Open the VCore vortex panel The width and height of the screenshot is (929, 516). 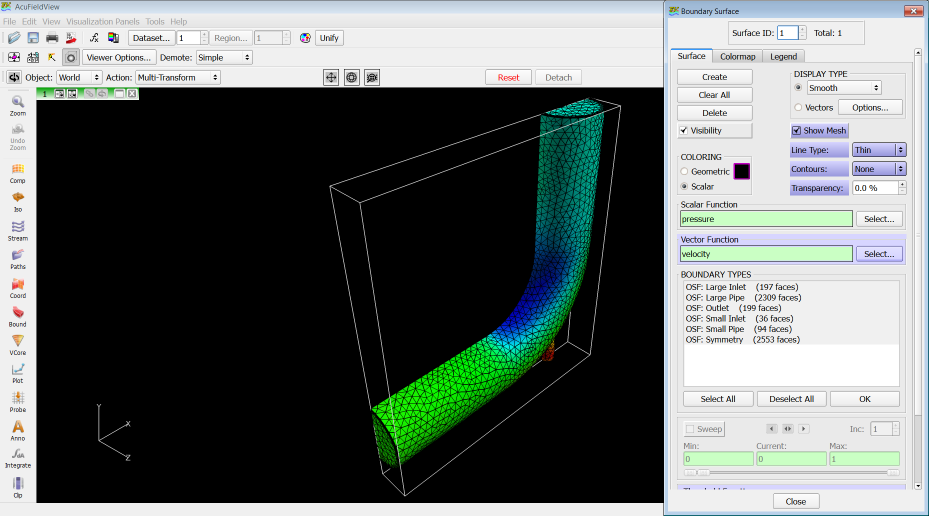pyautogui.click(x=17, y=344)
